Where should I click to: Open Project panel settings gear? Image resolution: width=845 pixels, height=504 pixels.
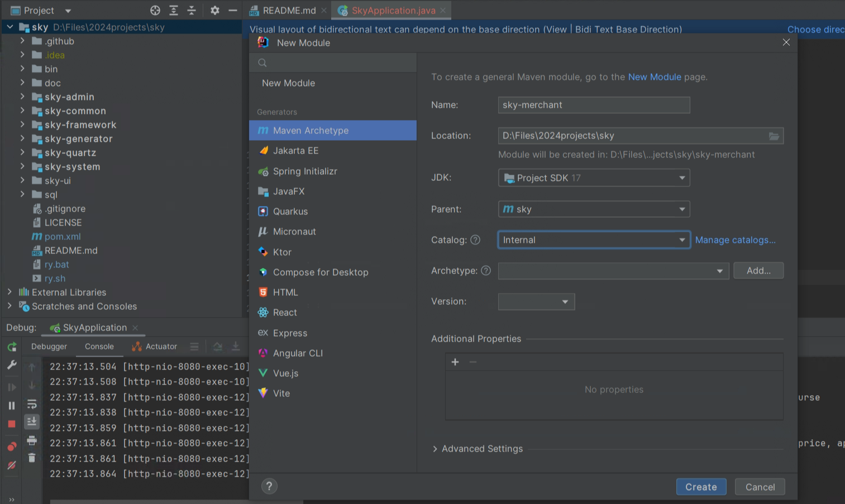click(215, 10)
